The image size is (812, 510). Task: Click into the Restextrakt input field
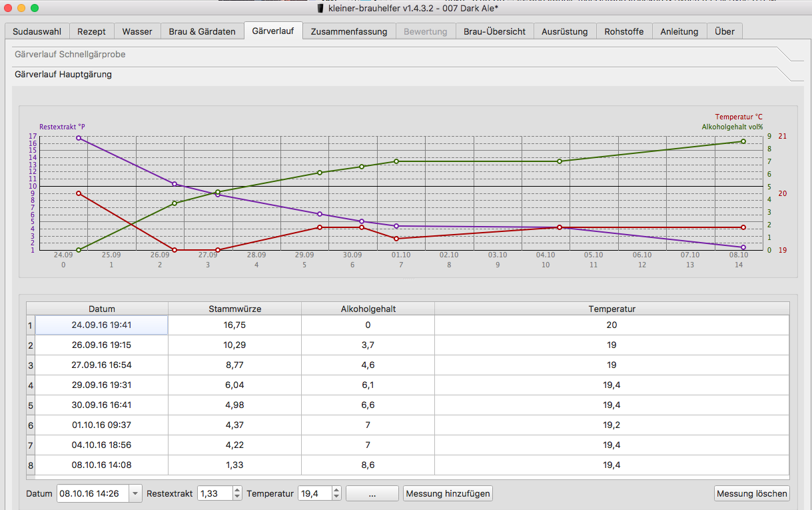pyautogui.click(x=214, y=494)
